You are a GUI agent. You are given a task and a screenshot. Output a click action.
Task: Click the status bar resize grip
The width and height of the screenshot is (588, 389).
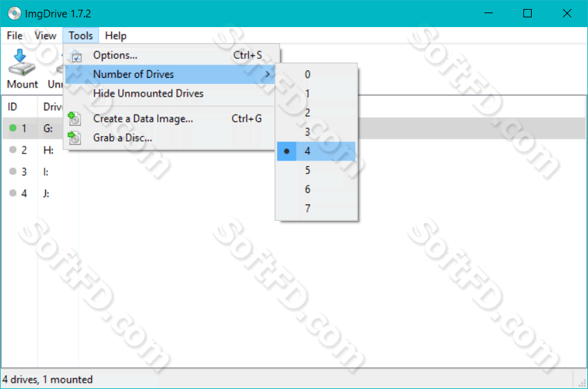tap(582, 383)
